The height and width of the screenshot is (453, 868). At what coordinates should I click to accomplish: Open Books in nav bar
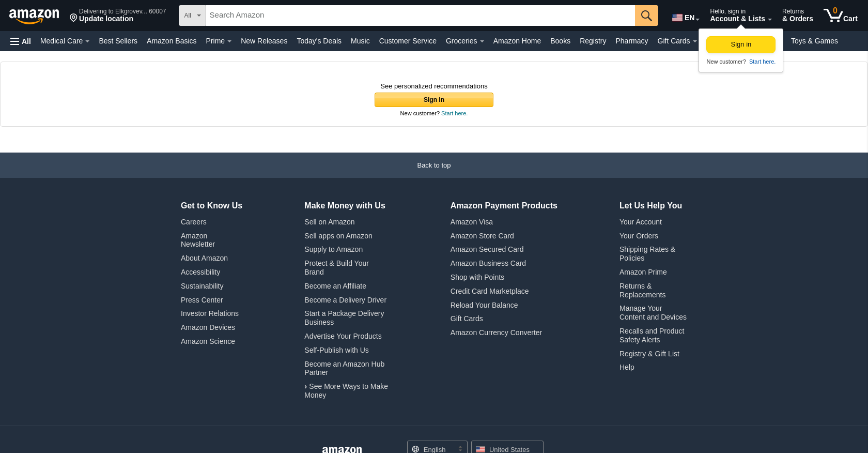click(x=560, y=41)
